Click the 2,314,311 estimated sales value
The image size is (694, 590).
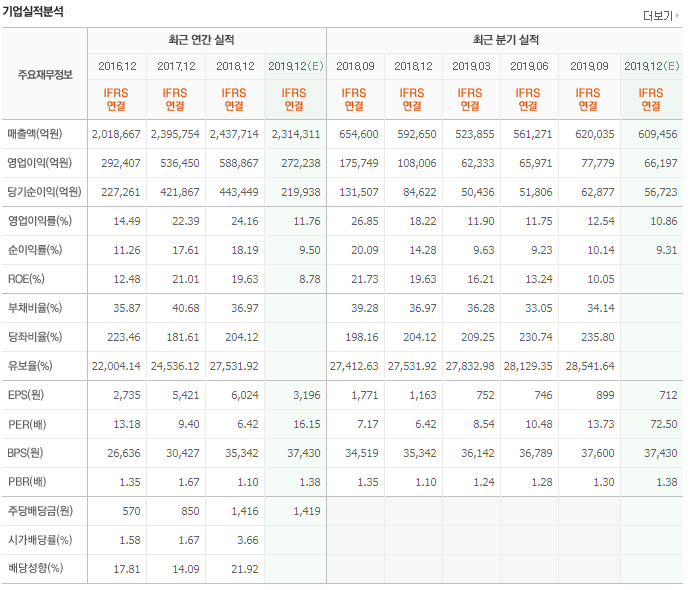tap(296, 134)
